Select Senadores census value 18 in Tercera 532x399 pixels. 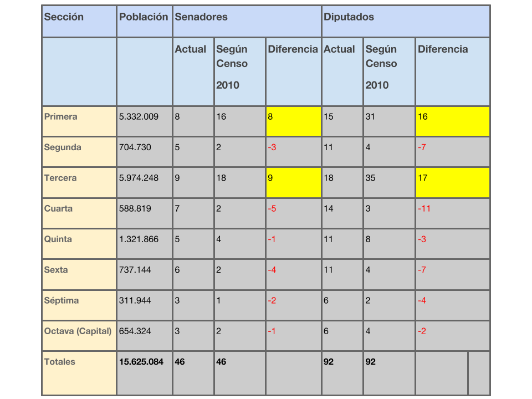click(221, 178)
